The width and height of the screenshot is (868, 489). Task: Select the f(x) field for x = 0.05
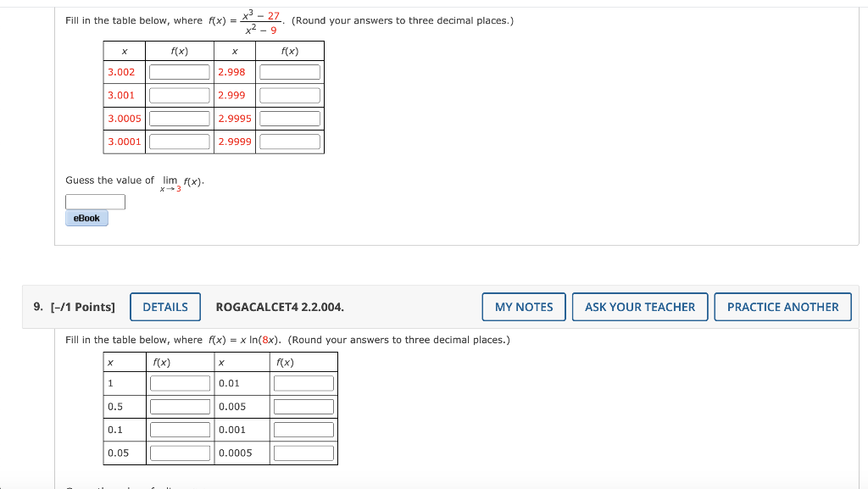pyautogui.click(x=180, y=453)
